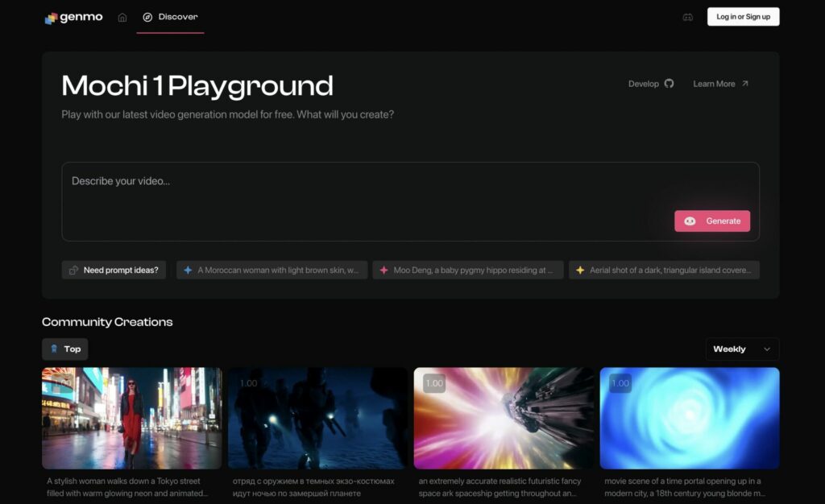Screen dimensions: 825x504
Task: Click the GitHub icon beside Develop
Action: point(669,84)
